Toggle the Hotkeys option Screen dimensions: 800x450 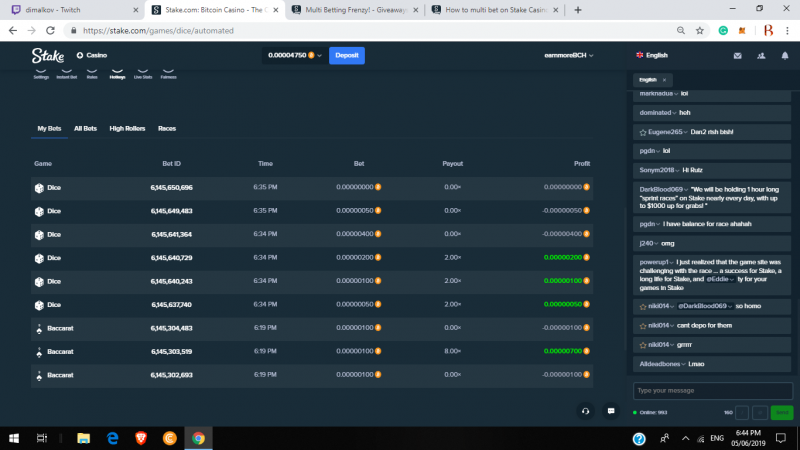(x=117, y=73)
